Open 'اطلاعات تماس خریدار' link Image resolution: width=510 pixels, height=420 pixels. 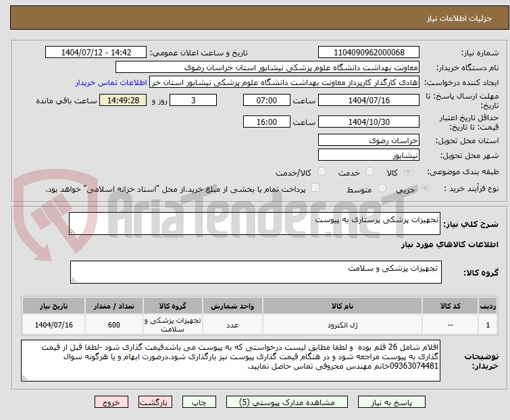pos(111,82)
